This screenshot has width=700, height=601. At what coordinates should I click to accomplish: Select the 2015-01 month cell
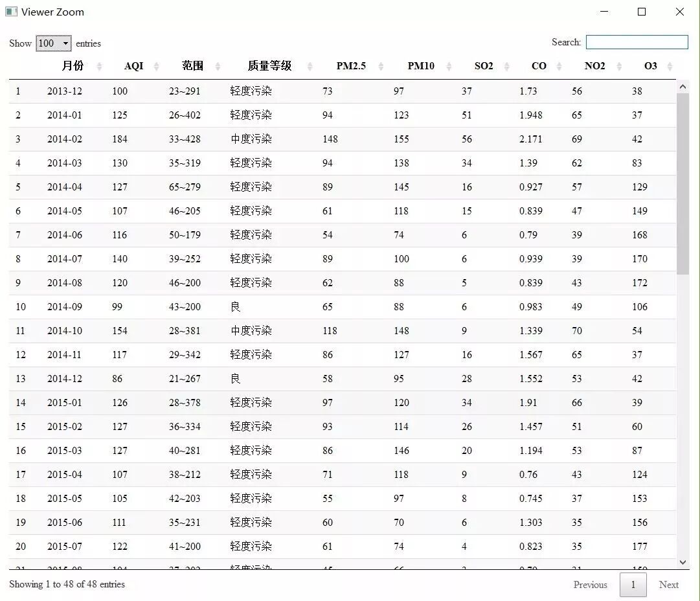pos(65,403)
